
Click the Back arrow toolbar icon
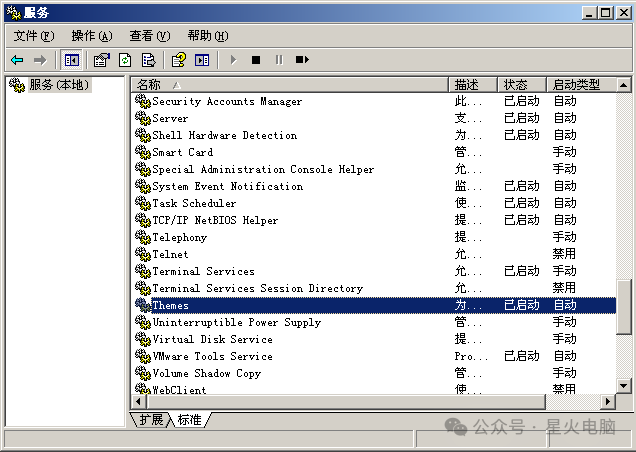coord(17,60)
